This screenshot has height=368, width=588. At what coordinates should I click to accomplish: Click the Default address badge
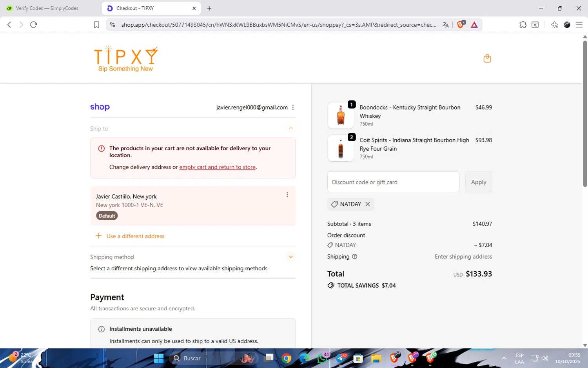[x=107, y=216]
